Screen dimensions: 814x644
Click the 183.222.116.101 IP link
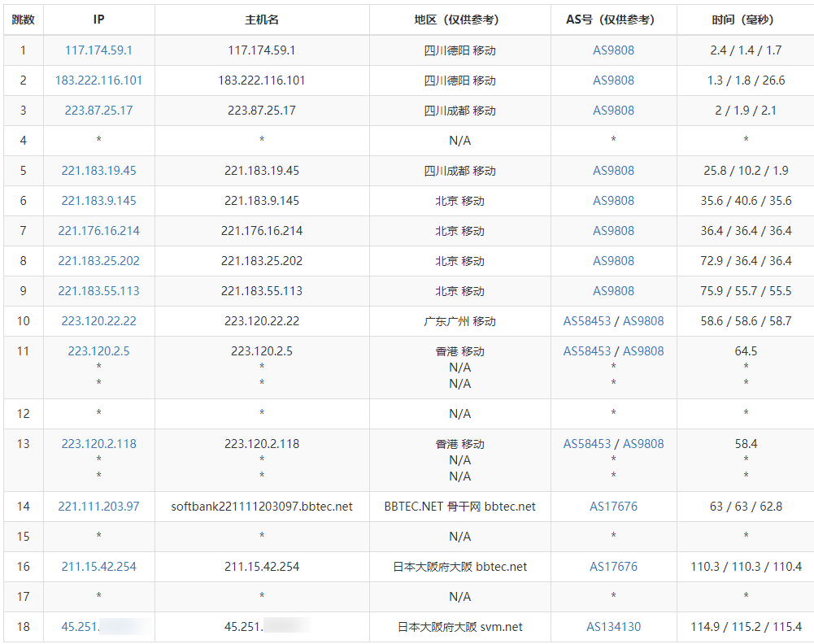coord(98,80)
